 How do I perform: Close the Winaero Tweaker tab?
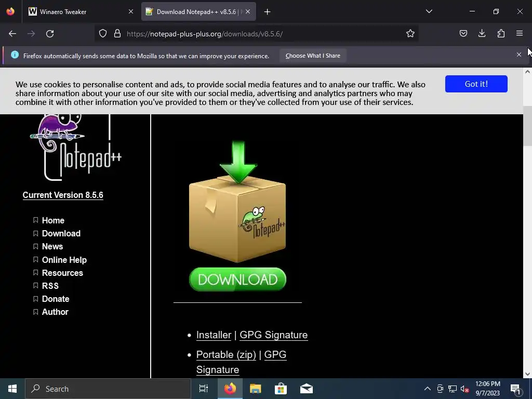pos(131,11)
